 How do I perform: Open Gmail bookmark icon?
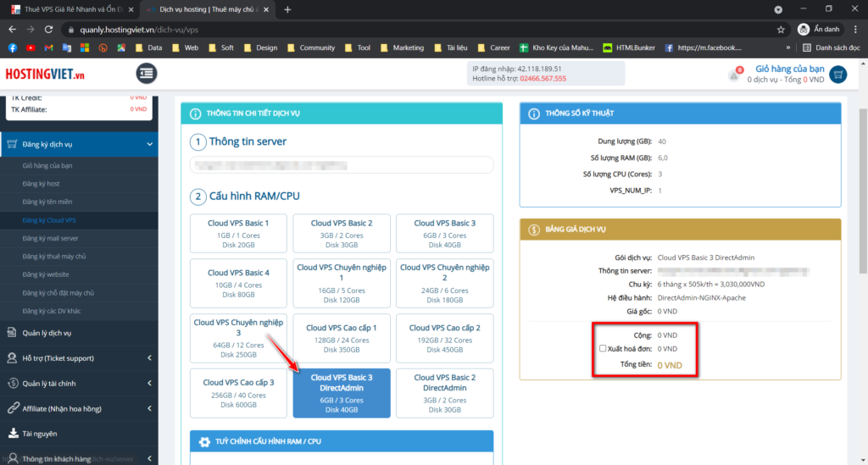pyautogui.click(x=48, y=48)
